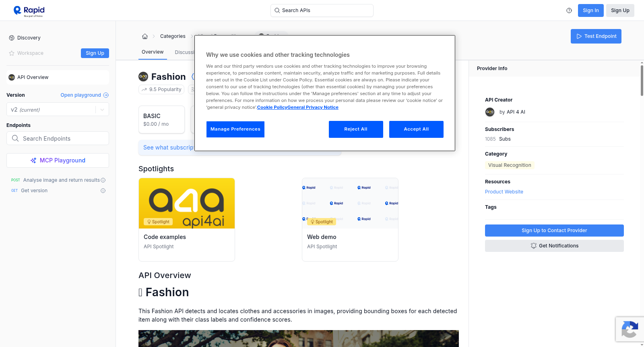Click the MCP Playground sparkle icon
The height and width of the screenshot is (347, 644).
coord(33,160)
